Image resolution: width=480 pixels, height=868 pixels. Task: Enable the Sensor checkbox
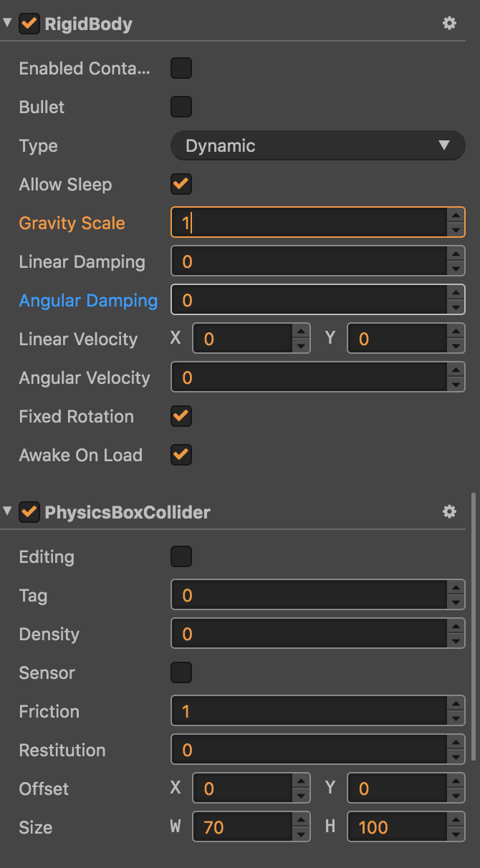(181, 672)
